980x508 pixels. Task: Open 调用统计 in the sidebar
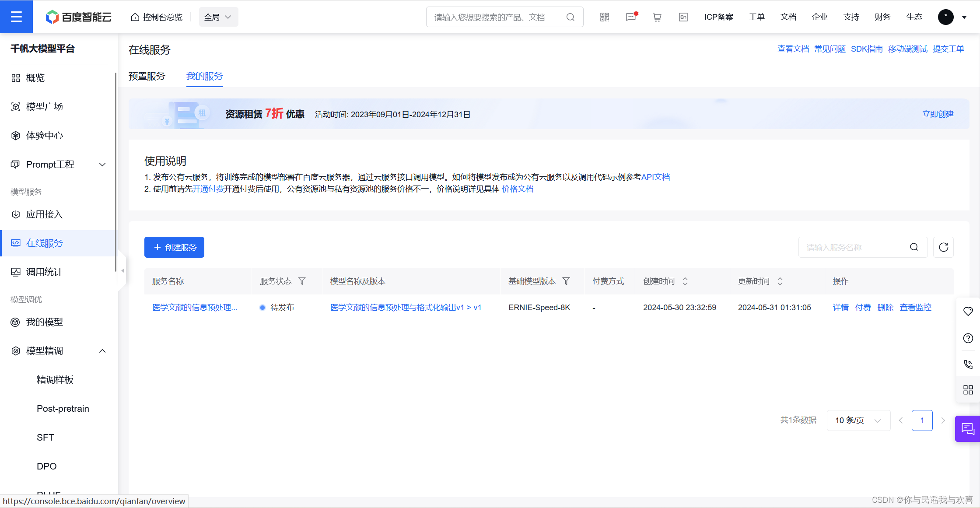pyautogui.click(x=44, y=272)
